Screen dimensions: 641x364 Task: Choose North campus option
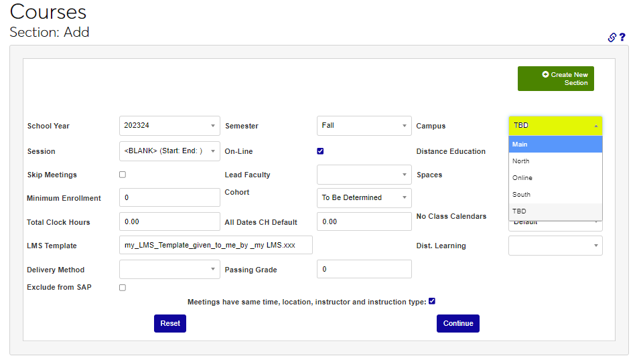pyautogui.click(x=555, y=161)
